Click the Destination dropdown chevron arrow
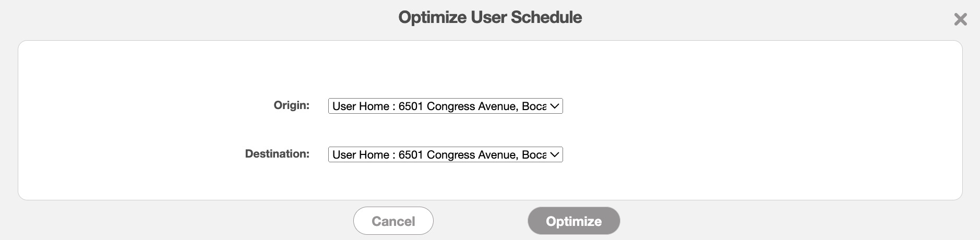This screenshot has height=240, width=980. pyautogui.click(x=555, y=154)
